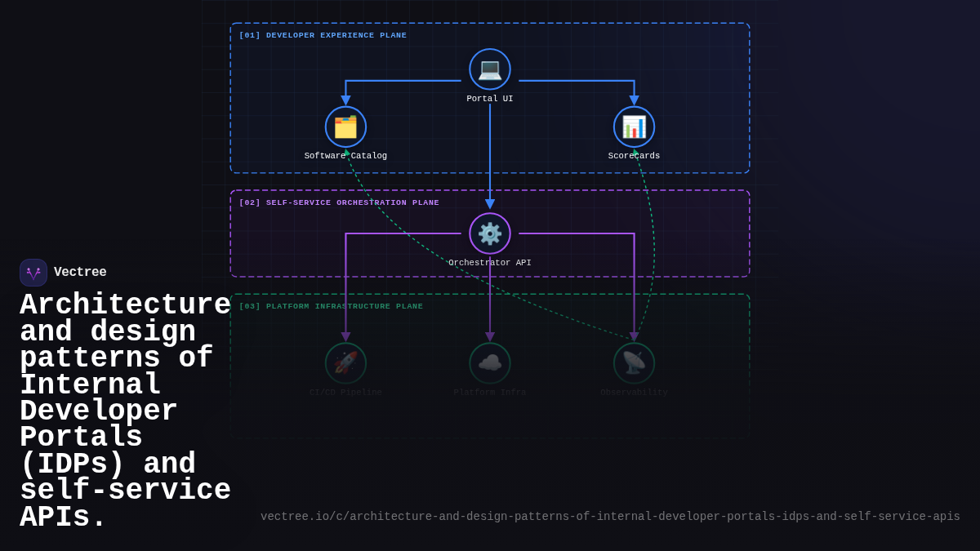The height and width of the screenshot is (551, 980).
Task: Click the Vectree brand name text
Action: point(80,272)
